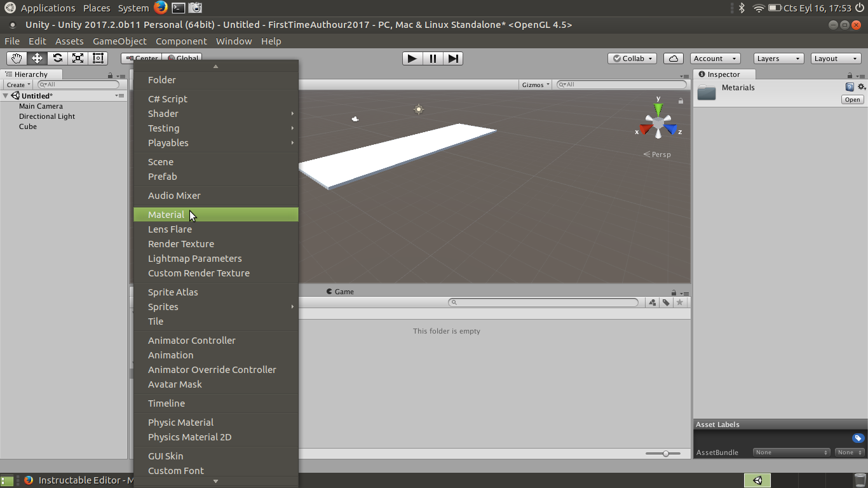868x488 pixels.
Task: Select the Move tool in the toolbar
Action: pos(37,58)
